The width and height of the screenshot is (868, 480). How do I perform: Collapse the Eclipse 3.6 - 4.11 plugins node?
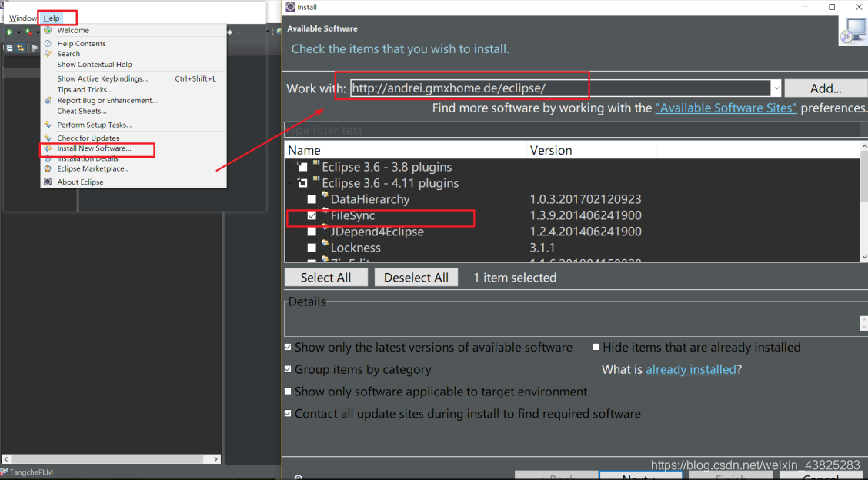[291, 183]
